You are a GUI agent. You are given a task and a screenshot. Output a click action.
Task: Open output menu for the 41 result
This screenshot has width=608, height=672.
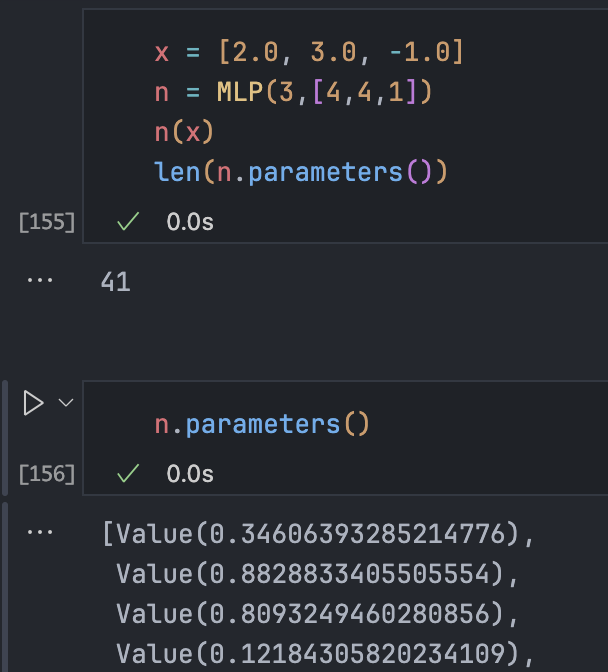pyautogui.click(x=39, y=281)
